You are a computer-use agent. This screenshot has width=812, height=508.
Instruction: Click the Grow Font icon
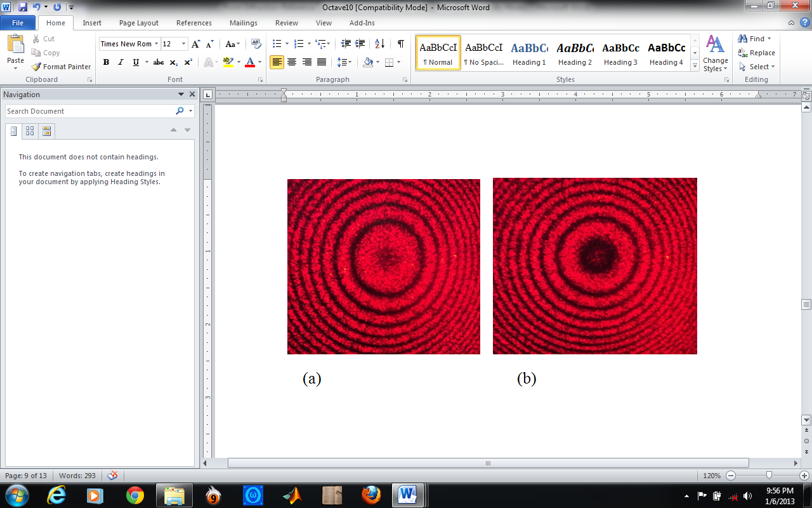click(x=196, y=44)
